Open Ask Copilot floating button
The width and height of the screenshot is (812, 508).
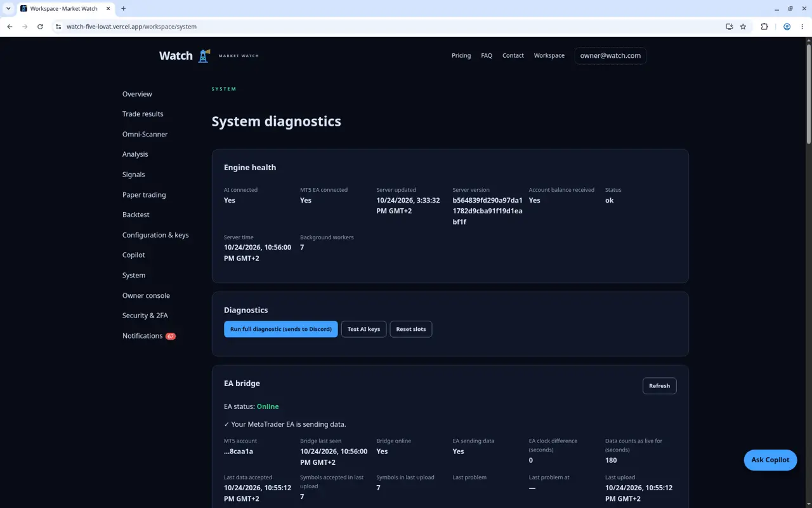(770, 460)
